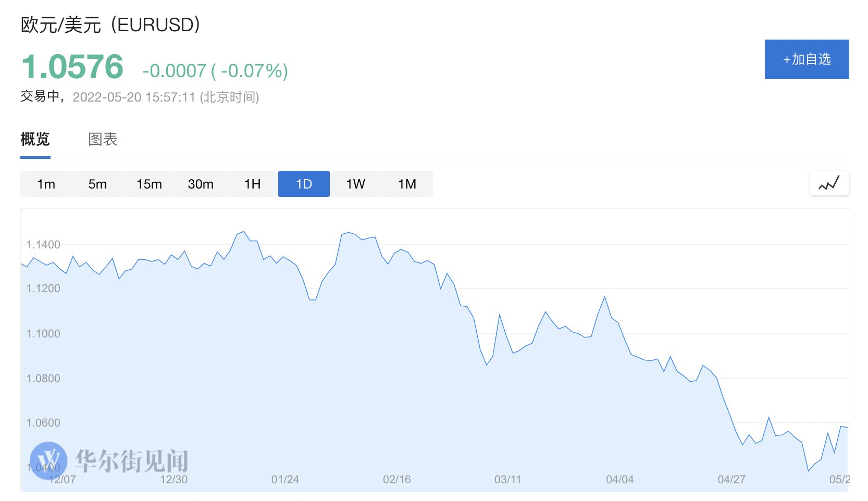Click the 1.1400 price axis label
Viewport: 868px width, 501px height.
(43, 244)
